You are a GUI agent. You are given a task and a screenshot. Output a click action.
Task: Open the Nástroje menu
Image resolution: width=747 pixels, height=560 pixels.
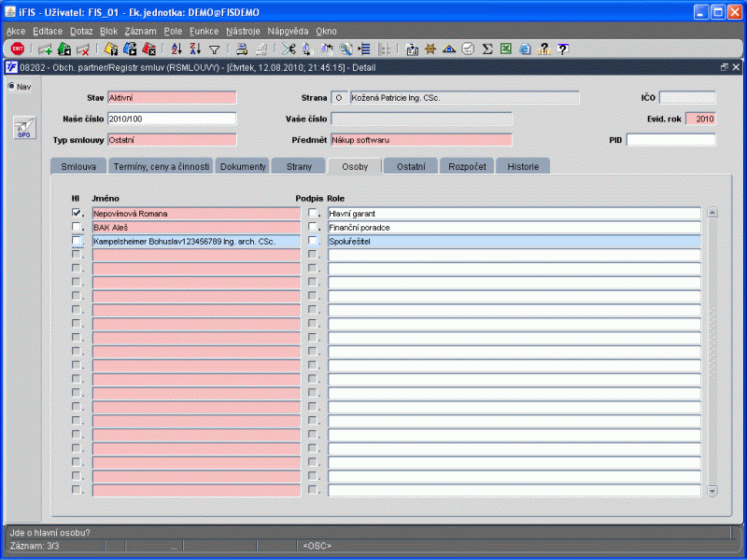(243, 31)
